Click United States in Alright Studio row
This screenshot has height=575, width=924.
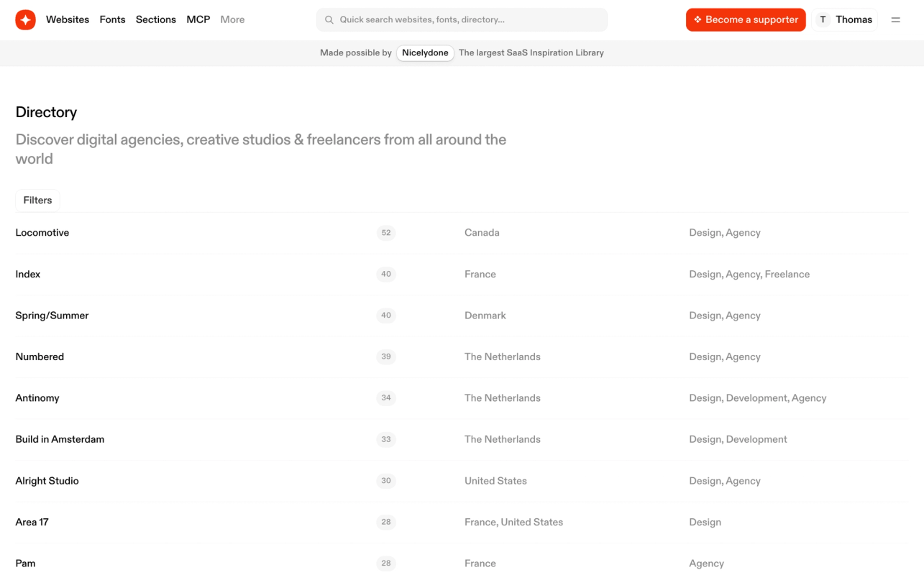(x=495, y=481)
